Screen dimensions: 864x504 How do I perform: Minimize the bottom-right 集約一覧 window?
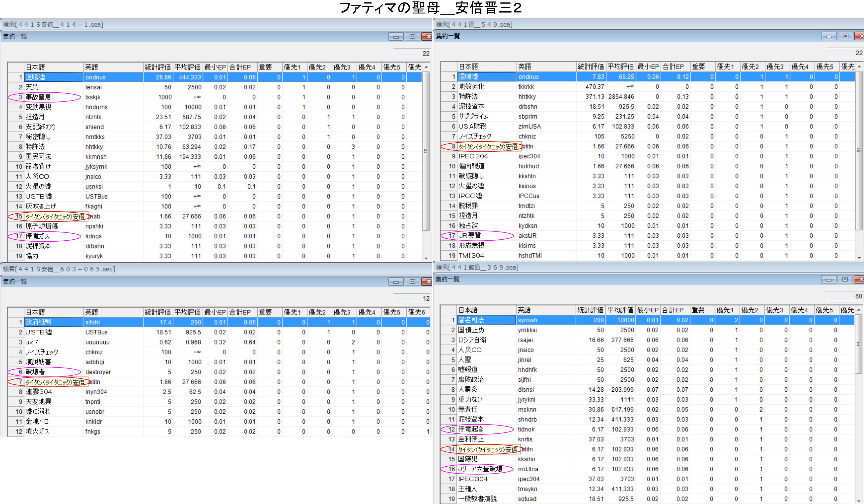828,280
